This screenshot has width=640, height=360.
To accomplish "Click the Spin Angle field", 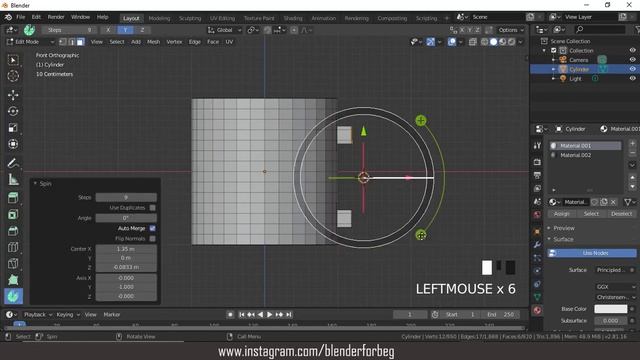I will pyautogui.click(x=126, y=218).
